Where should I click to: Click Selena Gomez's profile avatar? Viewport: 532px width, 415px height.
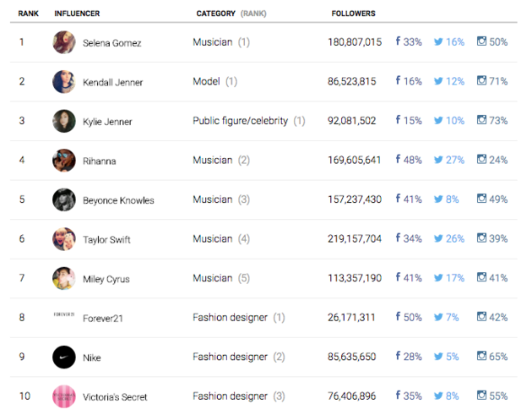click(64, 42)
